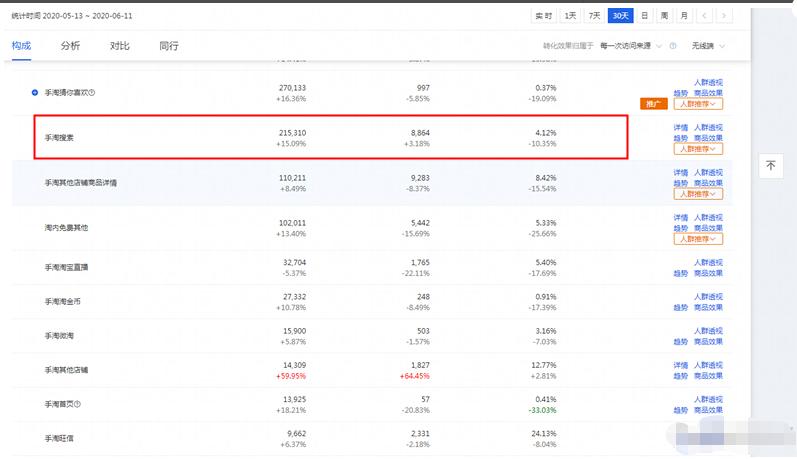Expand 人群推荐 in 手淘其他店铺商品详情 row
797x459 pixels.
[698, 194]
